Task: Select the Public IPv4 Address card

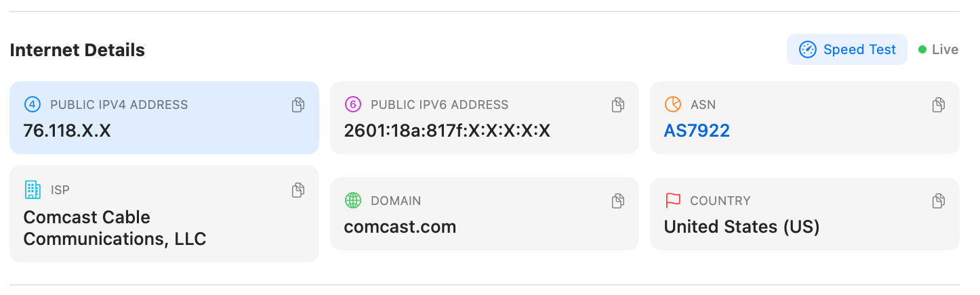Action: 164,118
